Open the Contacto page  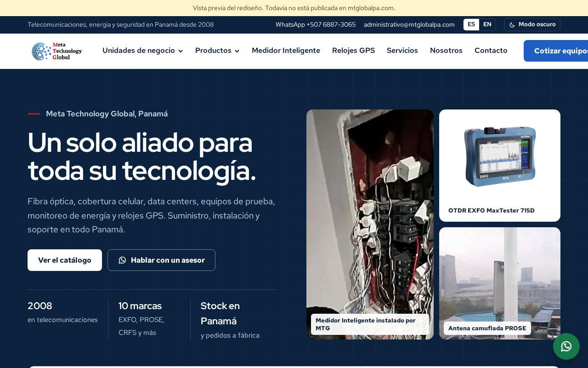(x=491, y=51)
